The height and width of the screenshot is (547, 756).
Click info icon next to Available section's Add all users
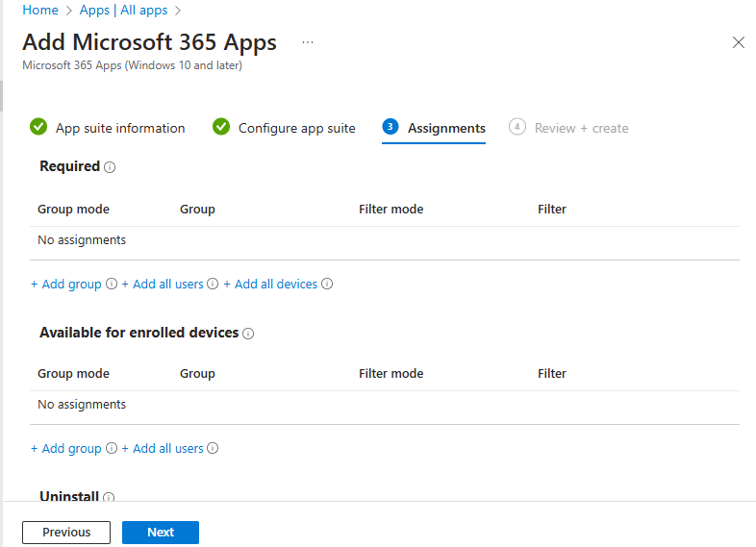214,449
